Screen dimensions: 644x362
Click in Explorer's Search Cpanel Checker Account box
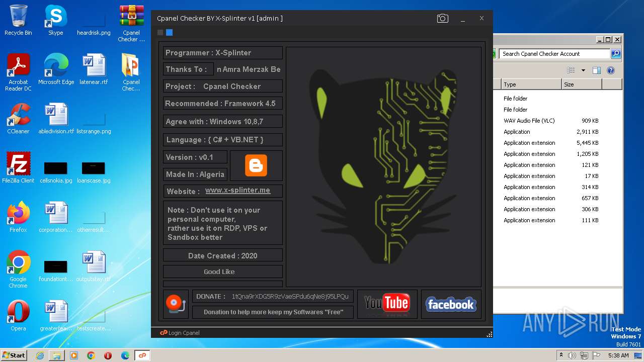click(x=554, y=54)
